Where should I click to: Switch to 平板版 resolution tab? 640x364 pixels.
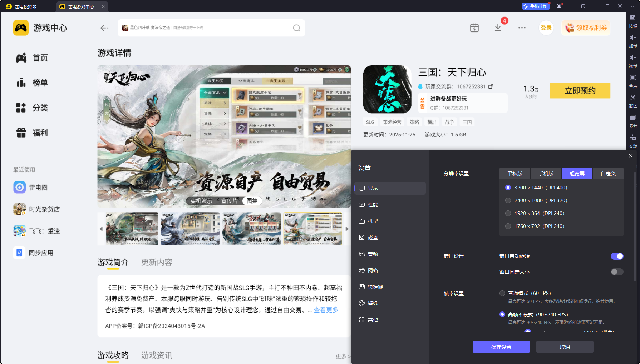pyautogui.click(x=515, y=174)
